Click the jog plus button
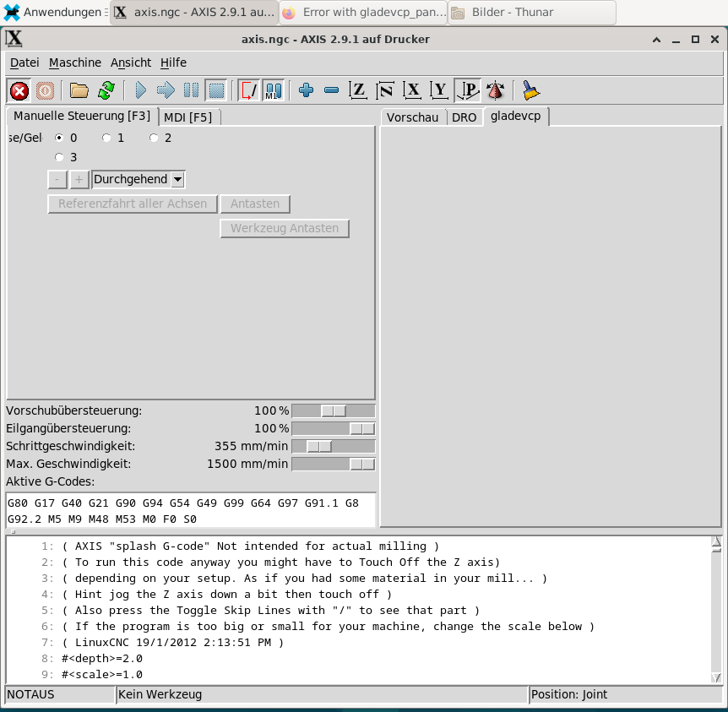 click(x=79, y=179)
